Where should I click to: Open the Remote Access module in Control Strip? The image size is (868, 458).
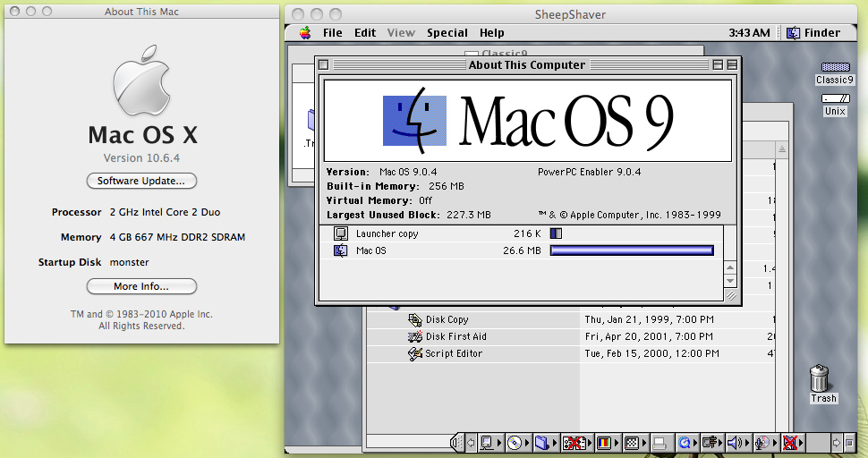[x=712, y=443]
